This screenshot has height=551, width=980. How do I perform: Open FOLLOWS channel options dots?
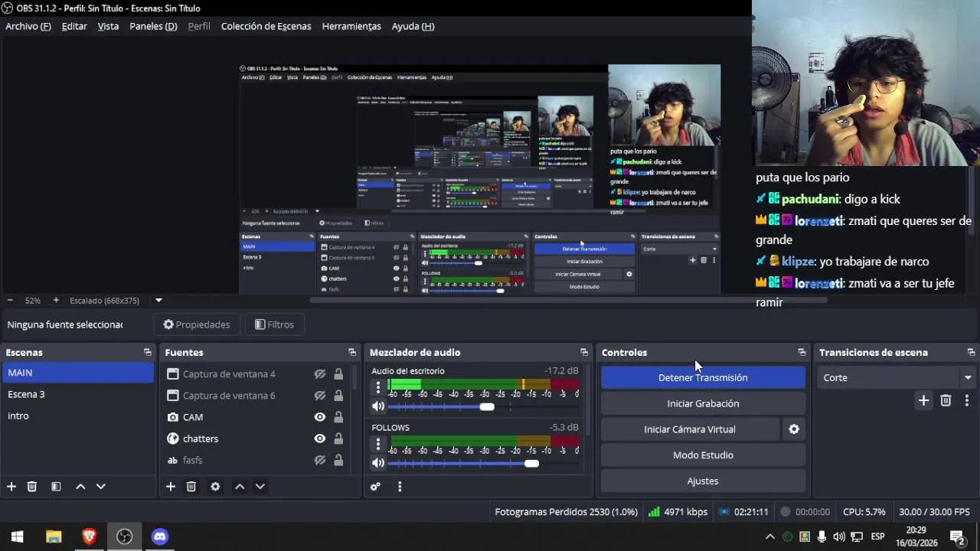(x=377, y=445)
